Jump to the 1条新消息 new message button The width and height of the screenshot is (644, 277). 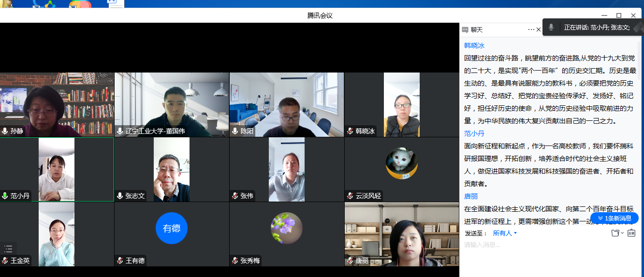click(615, 218)
